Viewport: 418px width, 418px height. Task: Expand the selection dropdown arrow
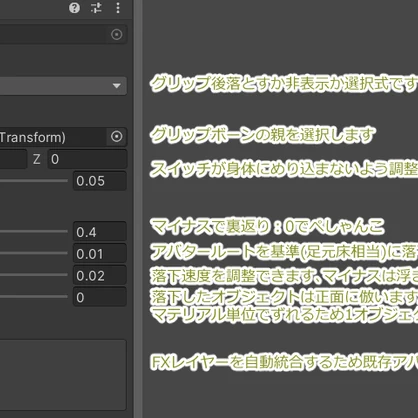click(x=116, y=86)
